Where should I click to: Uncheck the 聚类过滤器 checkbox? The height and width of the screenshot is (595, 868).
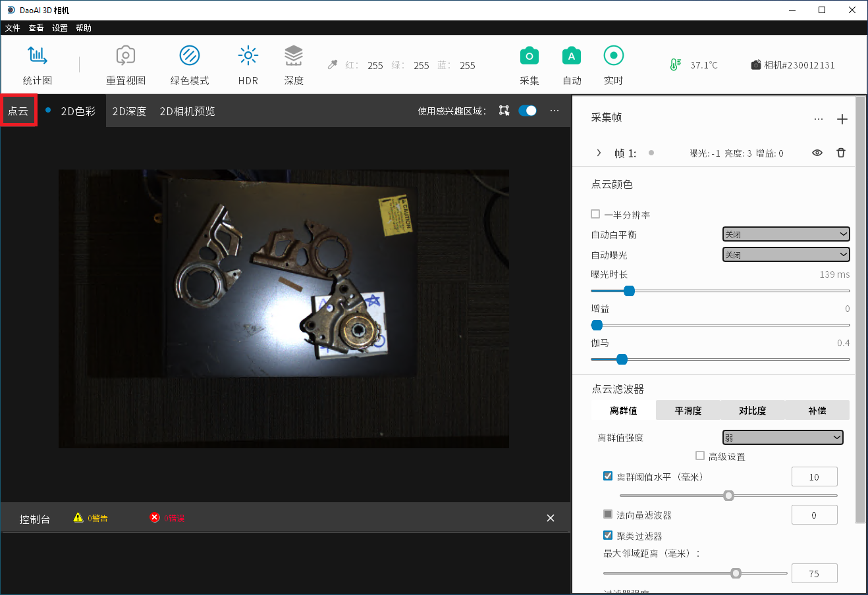608,535
